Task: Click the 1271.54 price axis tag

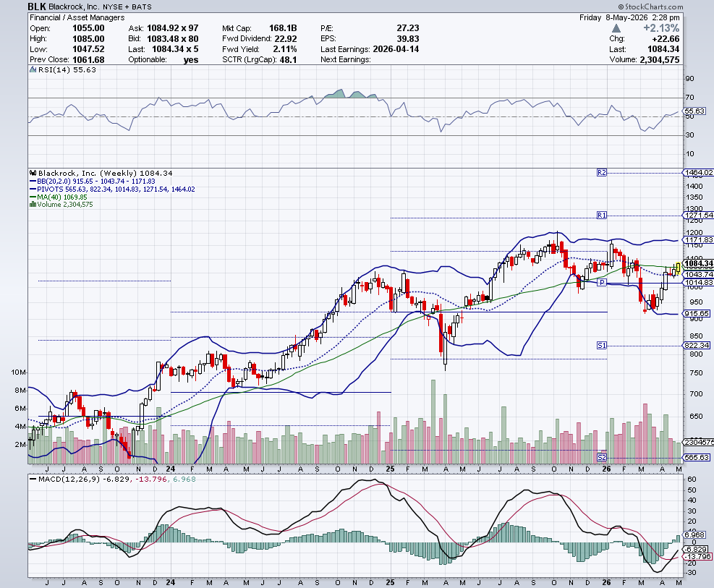Action: [x=699, y=216]
